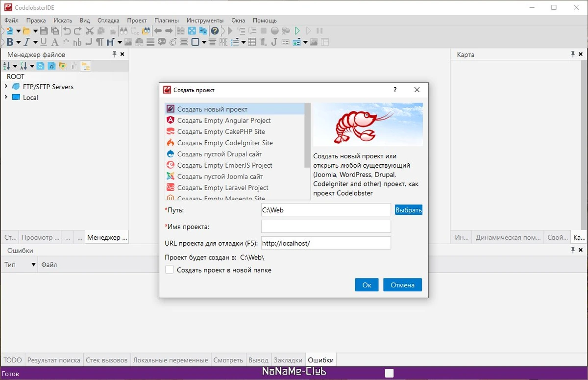Click the Italic I formatting icon
This screenshot has height=380, width=588.
26,42
